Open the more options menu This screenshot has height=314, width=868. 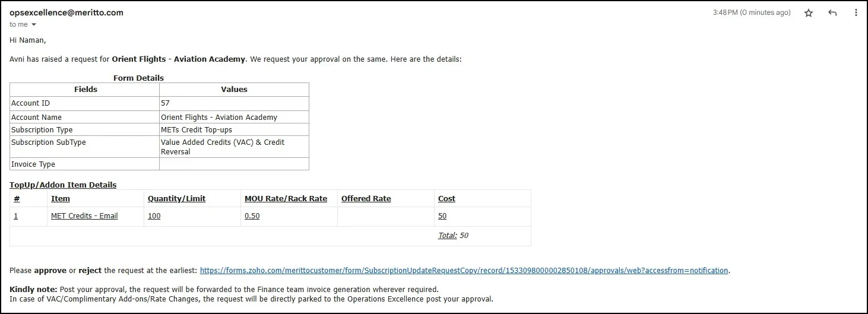(856, 13)
